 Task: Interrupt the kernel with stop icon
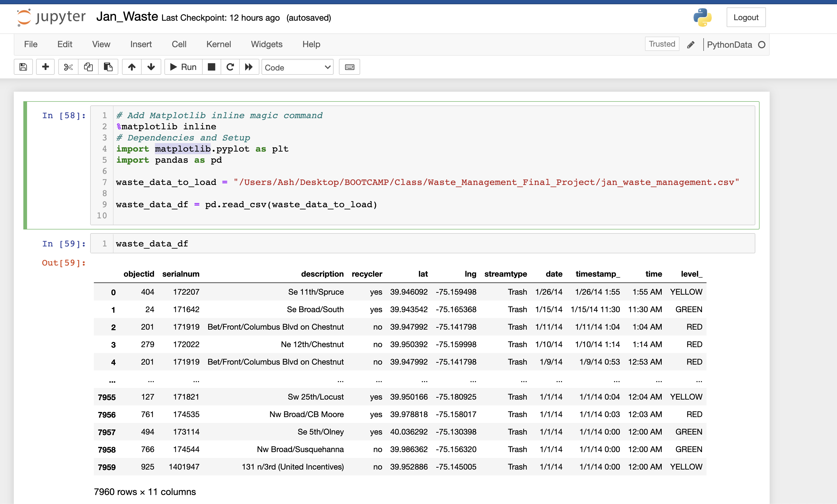pos(211,67)
